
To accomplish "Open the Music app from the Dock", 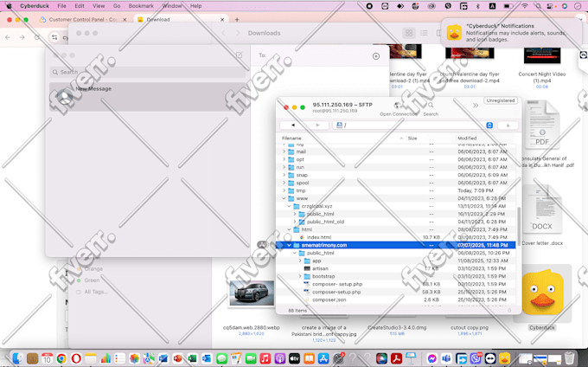I will (x=265, y=358).
